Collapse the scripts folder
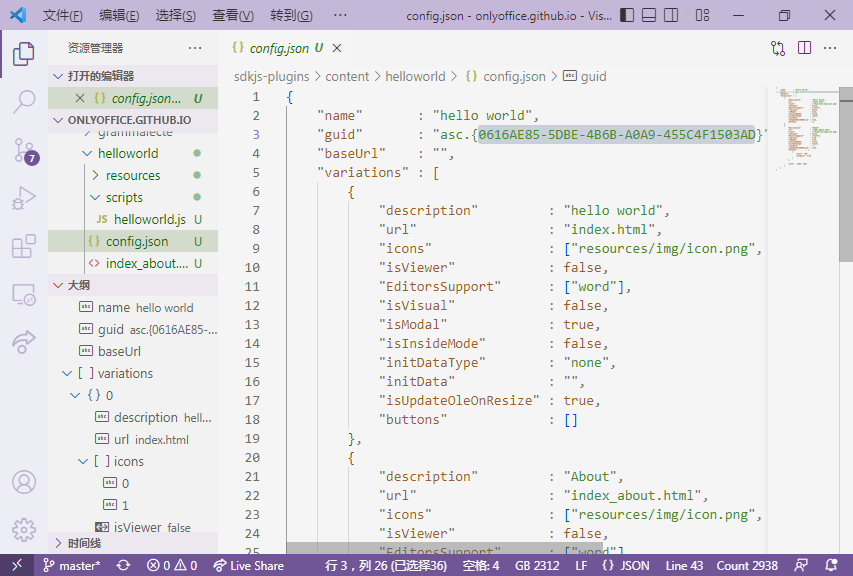853x576 pixels. pos(95,197)
